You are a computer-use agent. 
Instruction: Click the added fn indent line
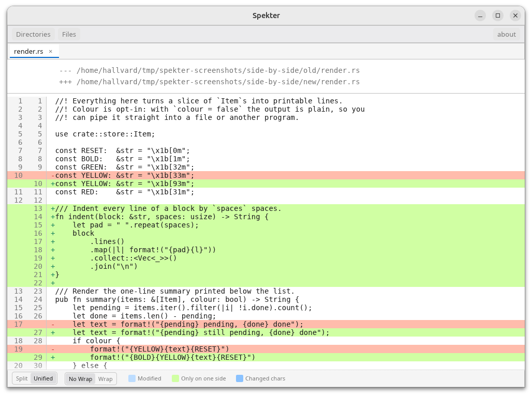[x=266, y=217]
